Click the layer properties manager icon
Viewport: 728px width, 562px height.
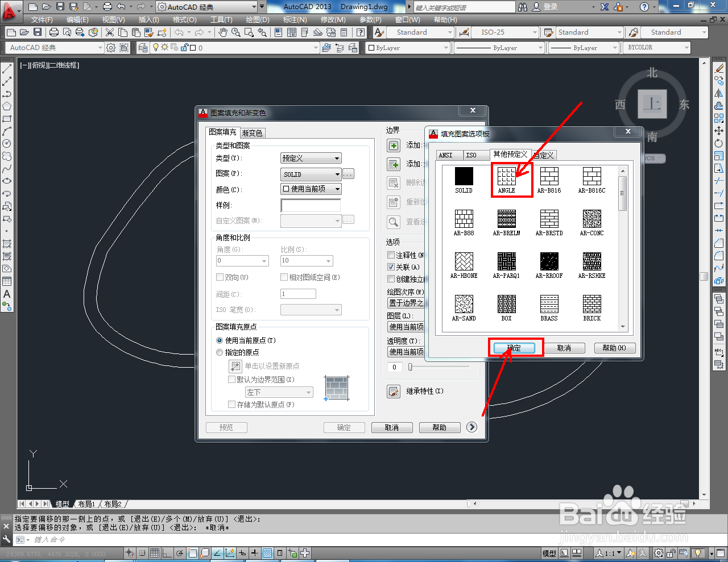point(143,48)
